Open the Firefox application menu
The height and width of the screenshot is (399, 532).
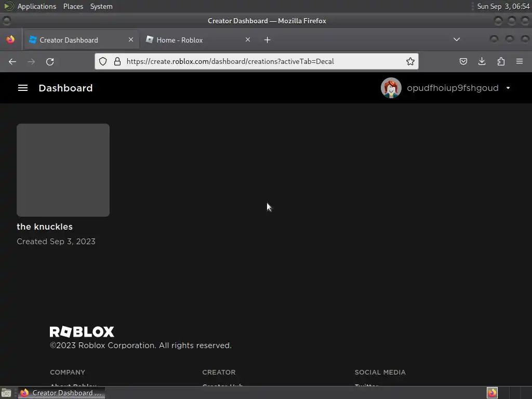(x=520, y=61)
